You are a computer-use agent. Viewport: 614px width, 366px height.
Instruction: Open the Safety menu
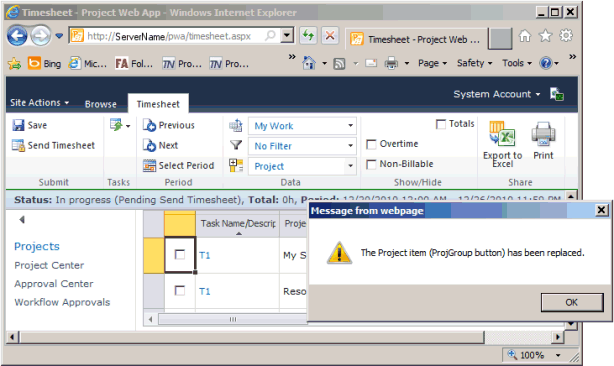point(474,63)
